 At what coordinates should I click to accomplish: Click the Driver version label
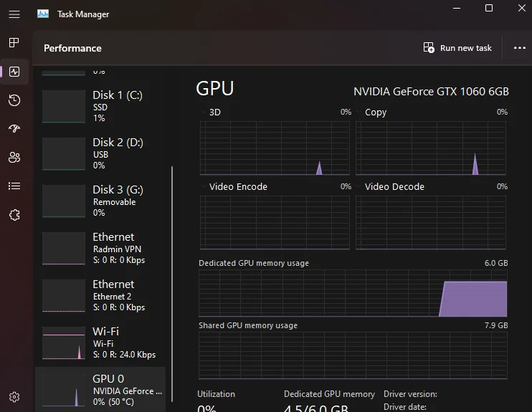[x=410, y=394]
